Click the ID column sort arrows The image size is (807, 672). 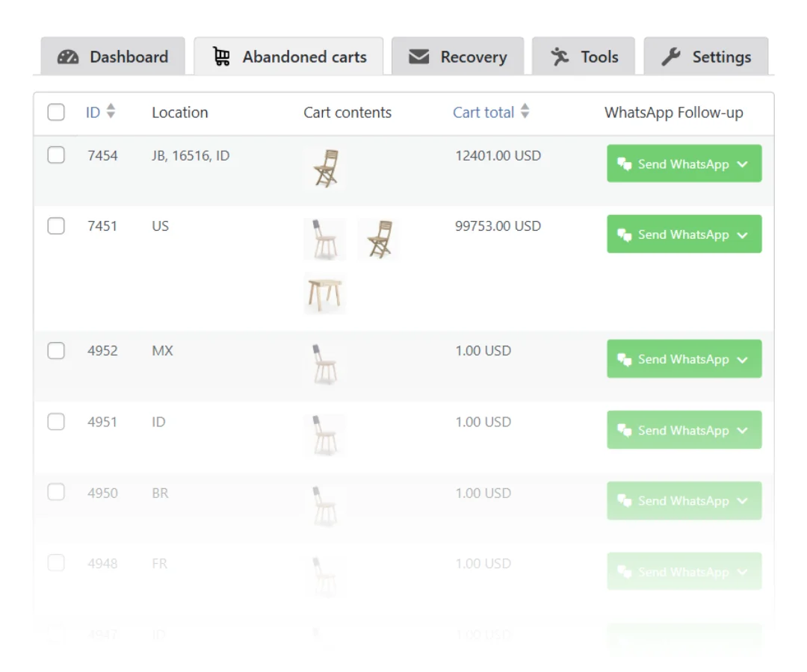(x=111, y=112)
